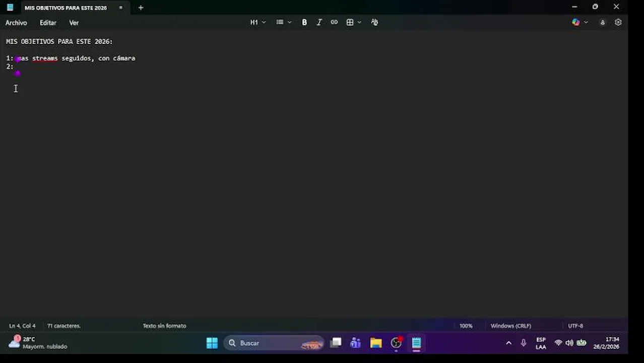Click the Texto sin formato status entry
Image resolution: width=644 pixels, height=363 pixels.
(164, 326)
